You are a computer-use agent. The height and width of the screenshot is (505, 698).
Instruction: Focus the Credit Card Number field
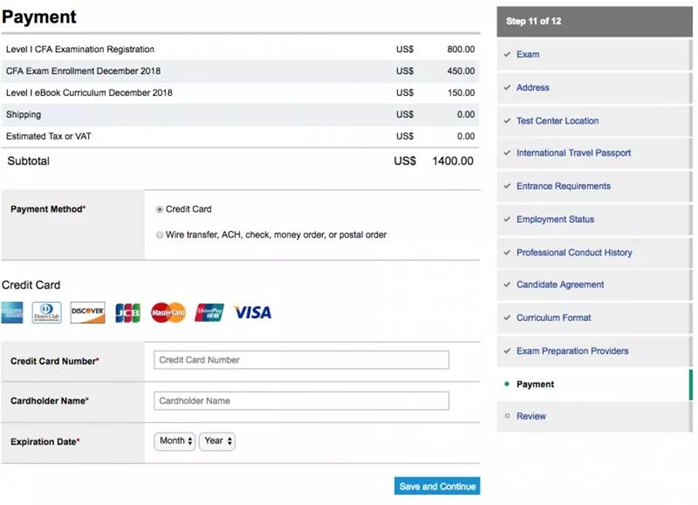click(x=301, y=360)
